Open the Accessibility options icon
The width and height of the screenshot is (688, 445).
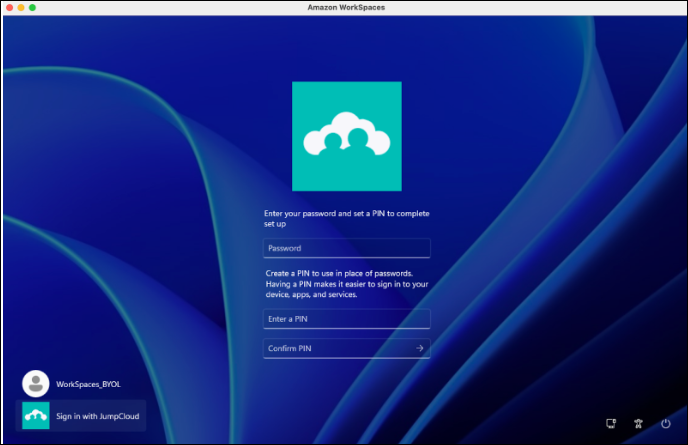click(638, 424)
